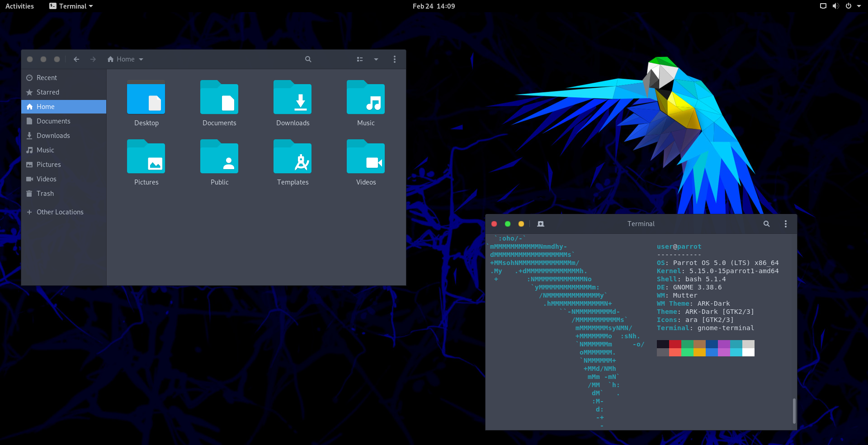Image resolution: width=868 pixels, height=445 pixels.
Task: Open the Terminal search icon
Action: click(766, 223)
